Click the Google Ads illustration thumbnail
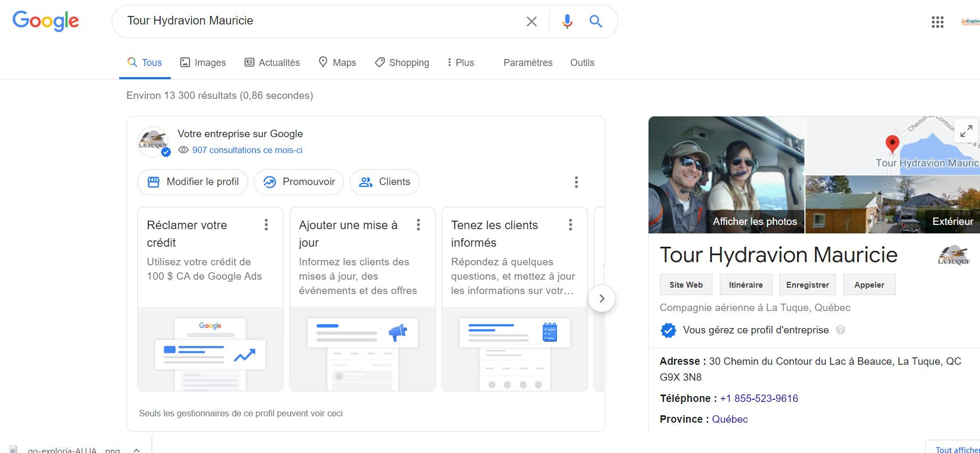The height and width of the screenshot is (453, 980). (x=210, y=349)
